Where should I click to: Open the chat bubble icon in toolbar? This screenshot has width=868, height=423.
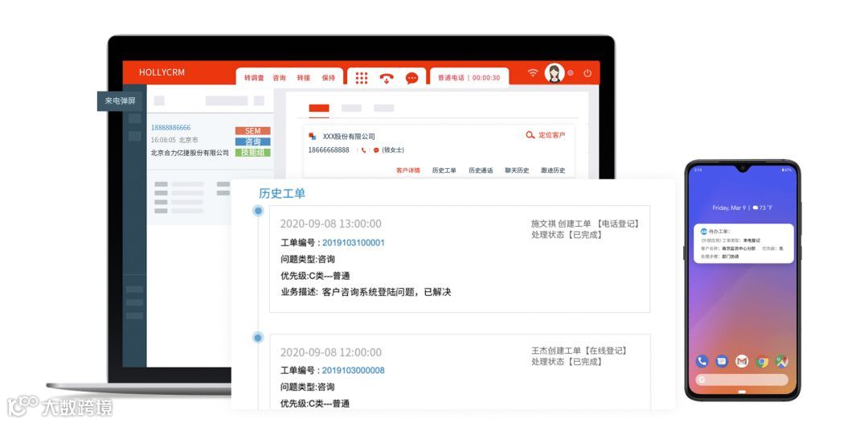click(411, 78)
